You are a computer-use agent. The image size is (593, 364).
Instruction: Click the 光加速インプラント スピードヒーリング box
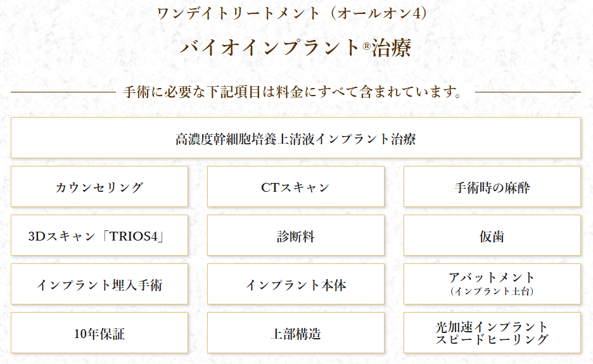(x=492, y=333)
